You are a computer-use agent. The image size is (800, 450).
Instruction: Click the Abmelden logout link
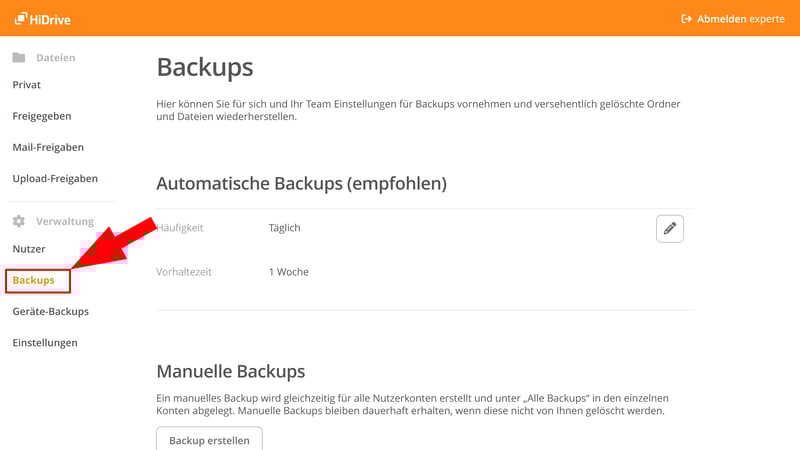coord(722,18)
